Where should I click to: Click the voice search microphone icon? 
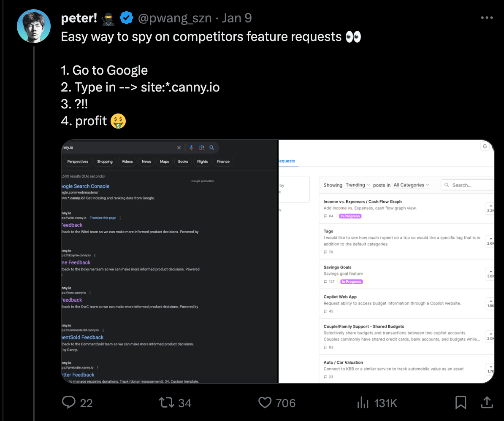tap(192, 148)
